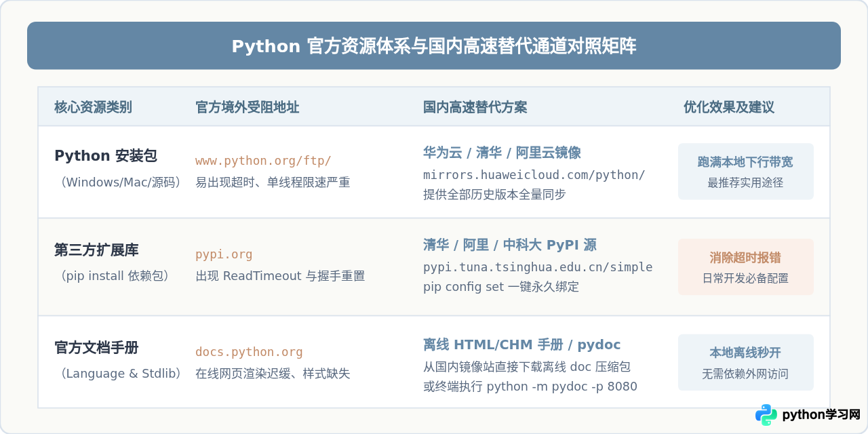Open the pypi.org address

[x=224, y=255]
